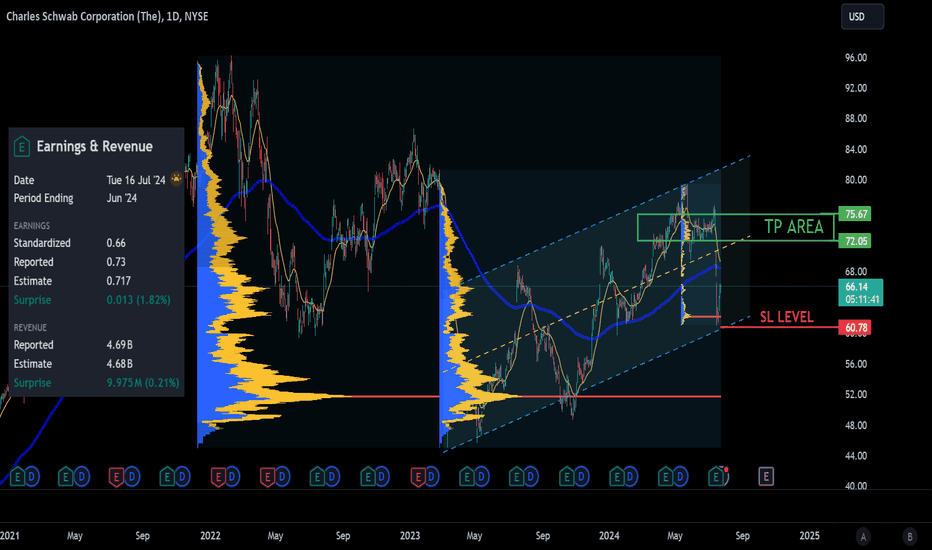Click the revenue estimate value 4.68B

coord(119,364)
